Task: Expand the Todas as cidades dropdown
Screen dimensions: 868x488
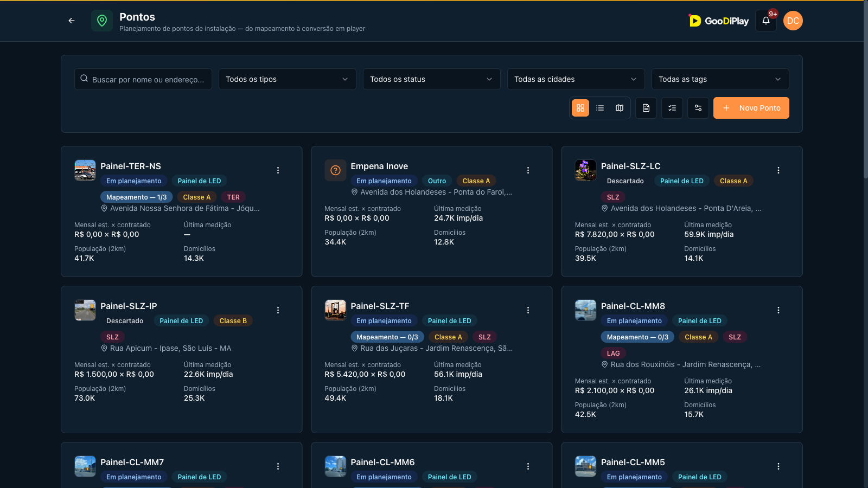Action: pos(576,79)
